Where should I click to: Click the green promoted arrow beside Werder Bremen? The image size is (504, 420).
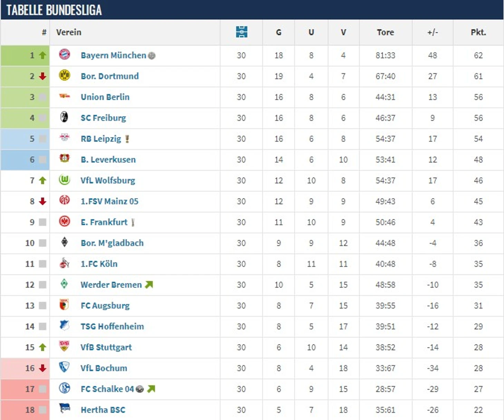(149, 285)
